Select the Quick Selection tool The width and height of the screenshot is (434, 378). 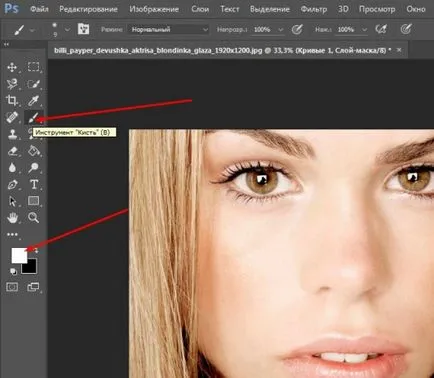(33, 84)
